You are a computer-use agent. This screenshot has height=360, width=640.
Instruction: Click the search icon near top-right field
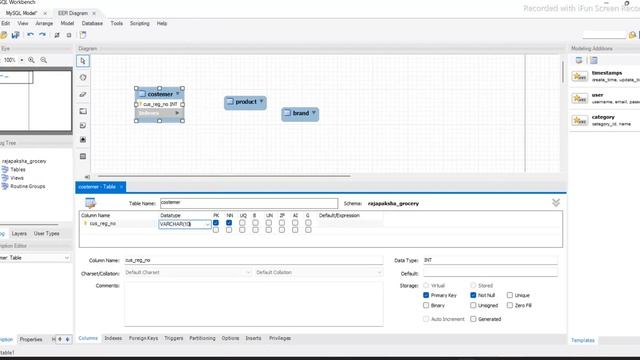click(632, 35)
